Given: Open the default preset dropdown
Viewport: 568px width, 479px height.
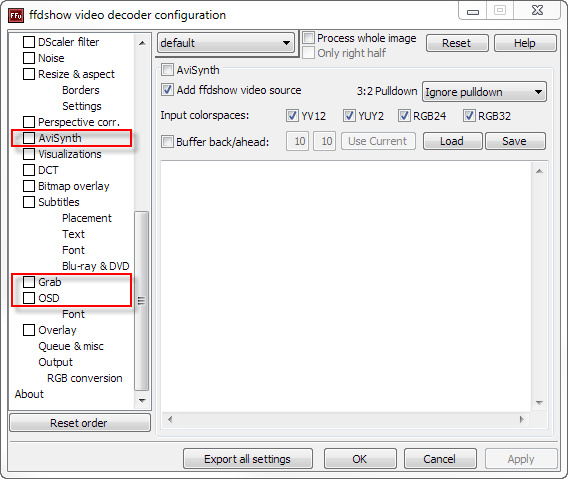Looking at the screenshot, I should (x=226, y=43).
